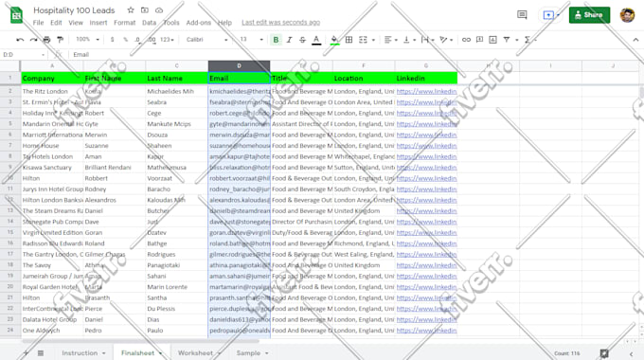
Task: Open the font size dropdown
Action: (251, 40)
